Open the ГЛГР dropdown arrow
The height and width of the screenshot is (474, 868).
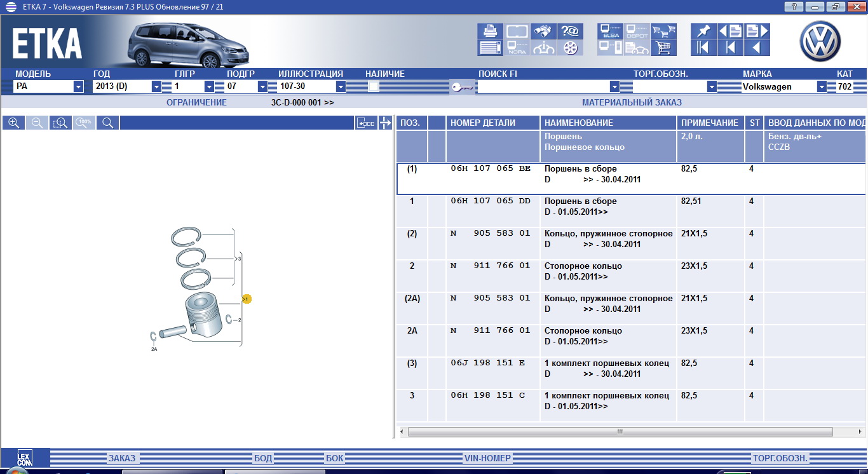209,86
